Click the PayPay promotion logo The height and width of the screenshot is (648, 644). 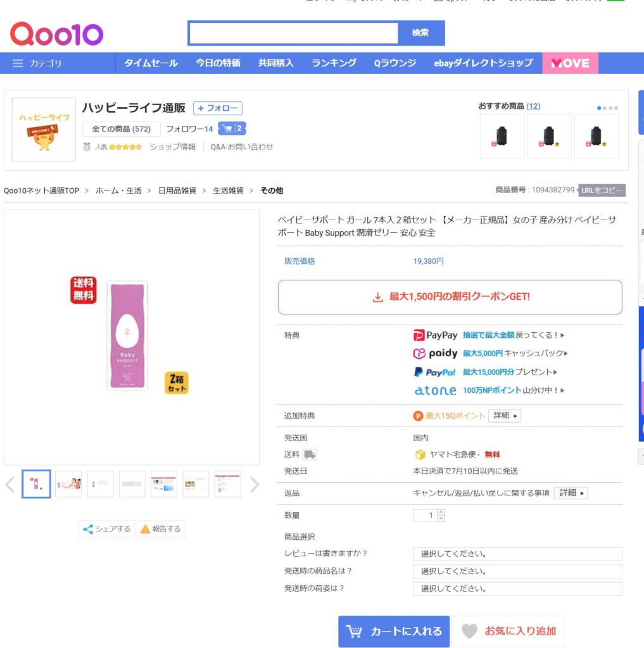click(x=435, y=335)
